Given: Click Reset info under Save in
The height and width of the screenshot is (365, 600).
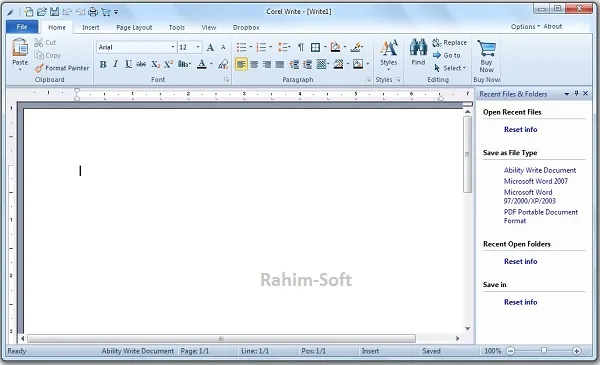Looking at the screenshot, I should pyautogui.click(x=520, y=302).
